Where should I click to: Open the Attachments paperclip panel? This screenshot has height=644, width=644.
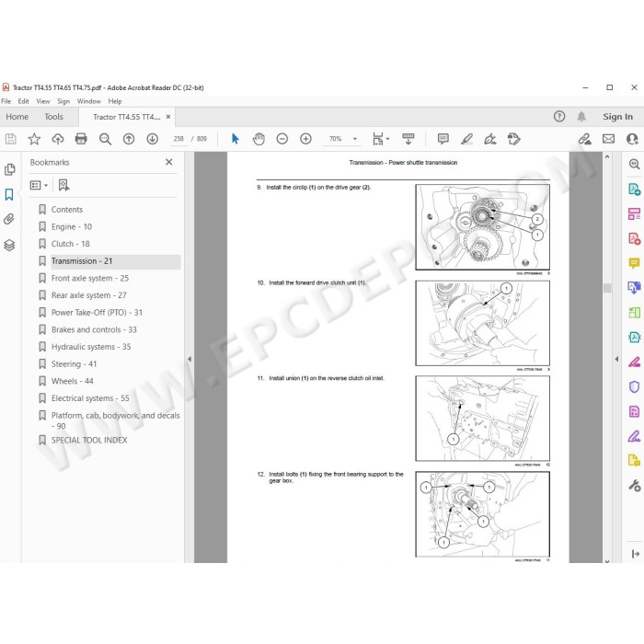[9, 219]
